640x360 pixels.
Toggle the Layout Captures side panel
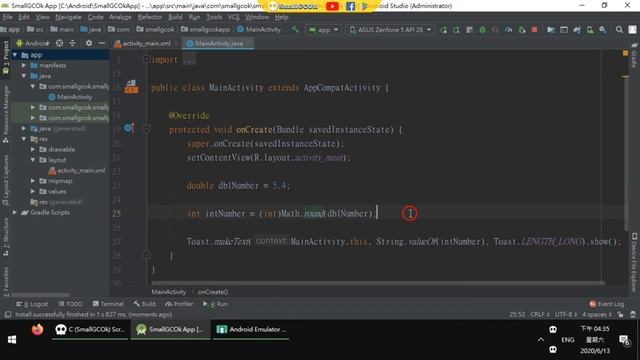[5, 181]
